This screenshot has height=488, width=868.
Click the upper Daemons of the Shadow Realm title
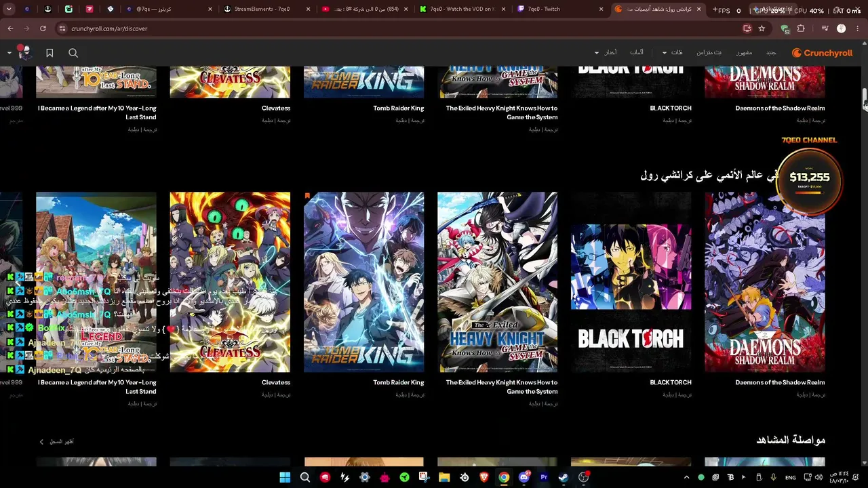tap(781, 108)
